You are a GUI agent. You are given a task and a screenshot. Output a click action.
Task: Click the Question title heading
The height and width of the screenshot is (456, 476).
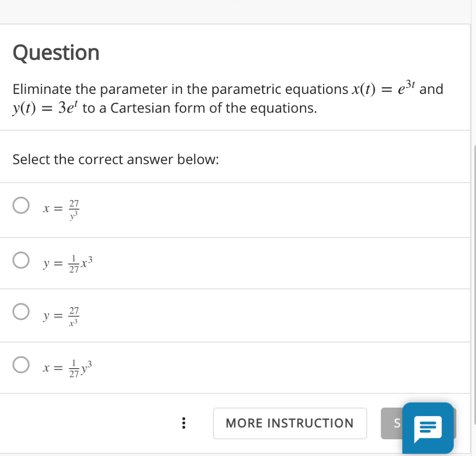[56, 53]
